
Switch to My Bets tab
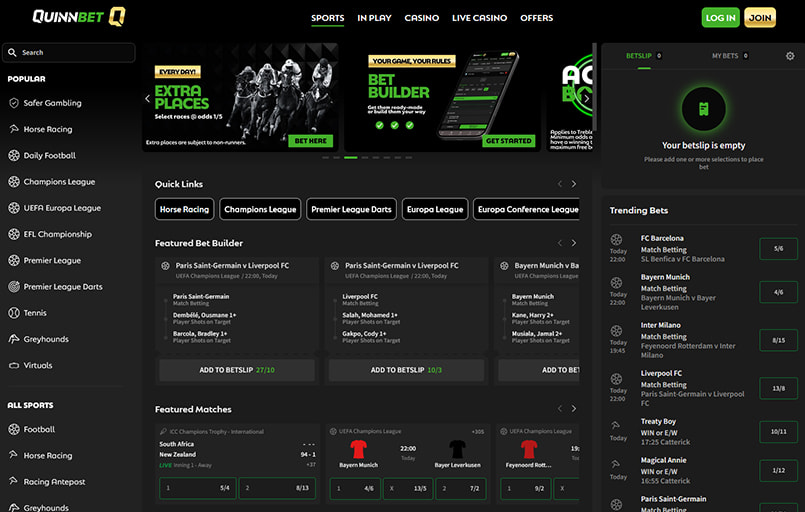(x=730, y=55)
